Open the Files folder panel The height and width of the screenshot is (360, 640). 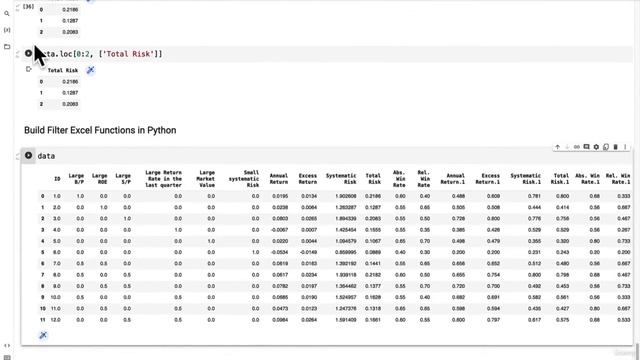7,47
